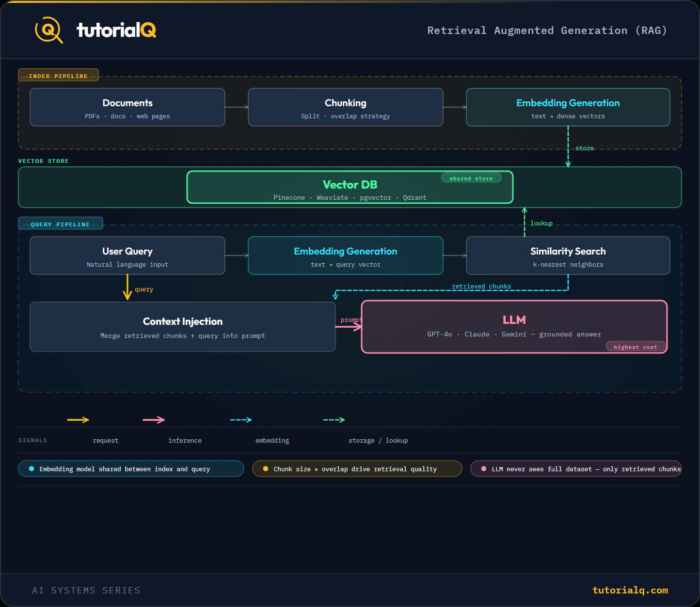Click the 'retrieved chunks' arrow label

coord(481,287)
